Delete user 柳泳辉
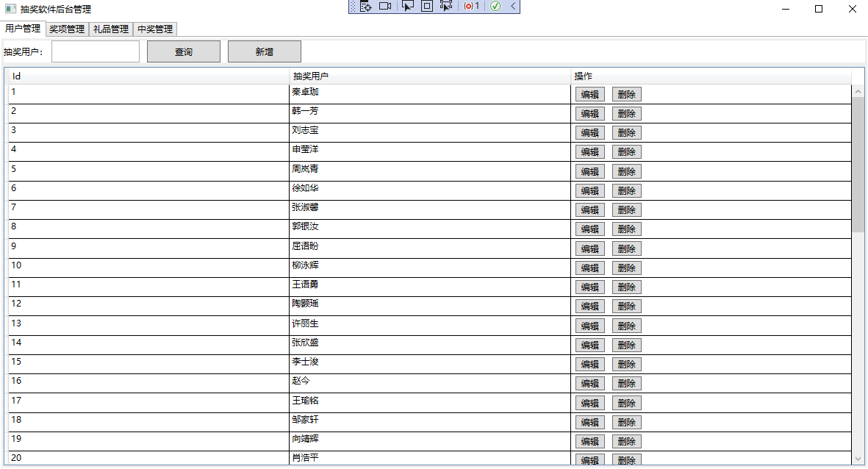The width and height of the screenshot is (868, 469). (x=627, y=268)
